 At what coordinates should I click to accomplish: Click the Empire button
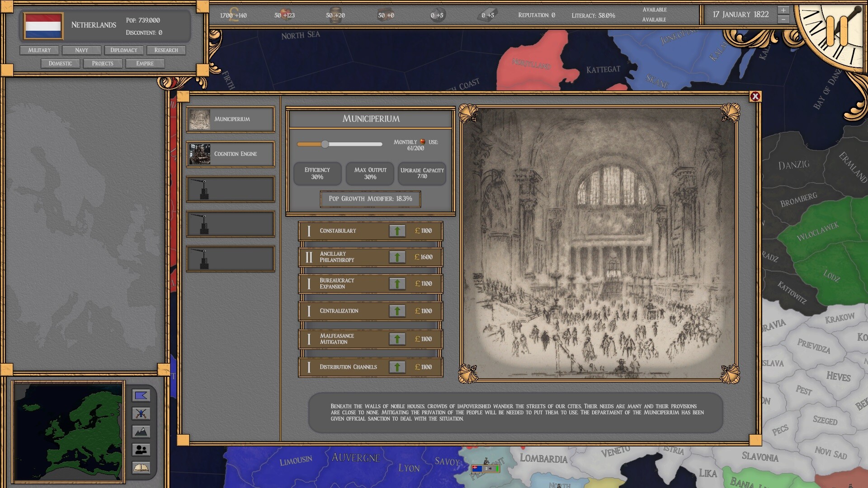coord(145,64)
